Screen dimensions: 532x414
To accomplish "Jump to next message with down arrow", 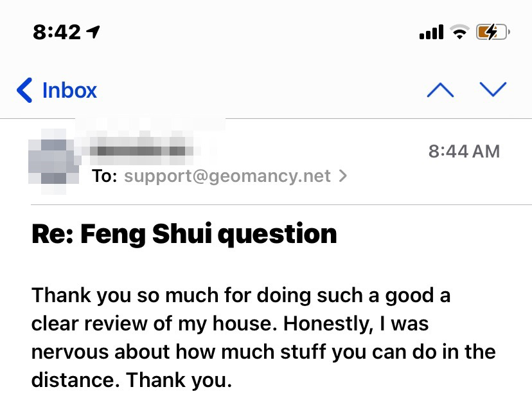I will click(493, 90).
